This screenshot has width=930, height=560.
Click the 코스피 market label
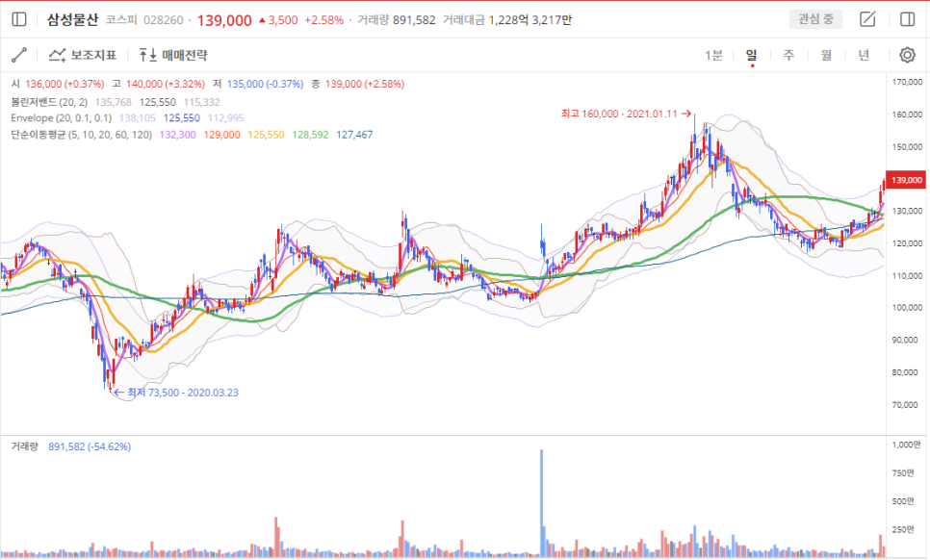tap(121, 20)
